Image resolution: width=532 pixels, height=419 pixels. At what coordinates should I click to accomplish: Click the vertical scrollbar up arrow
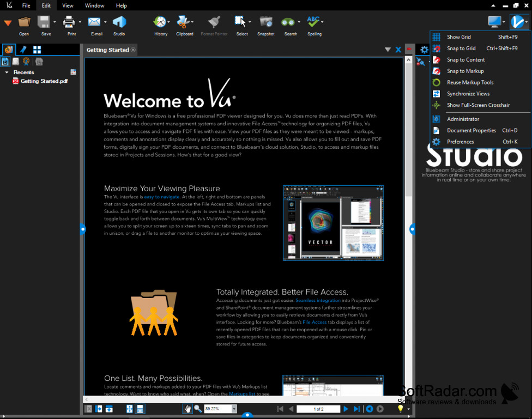(408, 60)
